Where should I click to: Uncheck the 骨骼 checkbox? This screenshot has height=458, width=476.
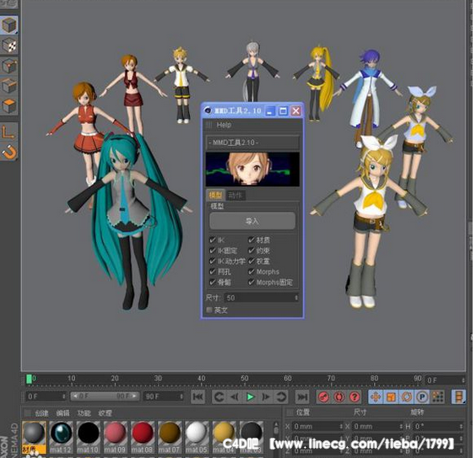click(x=212, y=282)
